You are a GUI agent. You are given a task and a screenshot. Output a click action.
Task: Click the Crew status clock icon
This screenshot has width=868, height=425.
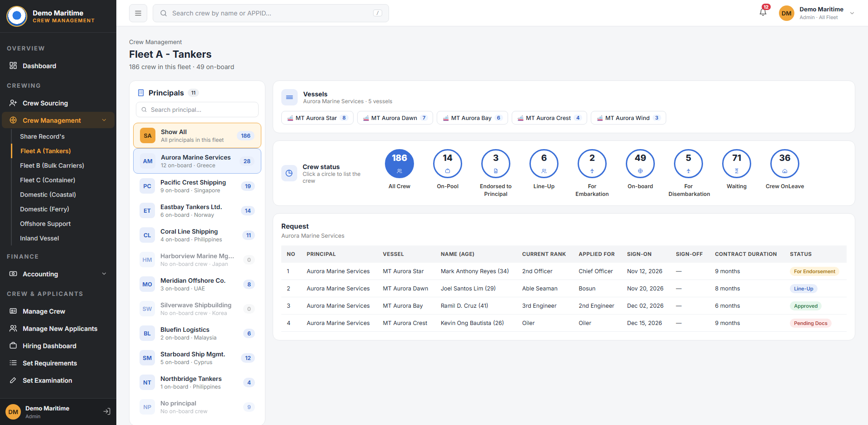coord(289,173)
